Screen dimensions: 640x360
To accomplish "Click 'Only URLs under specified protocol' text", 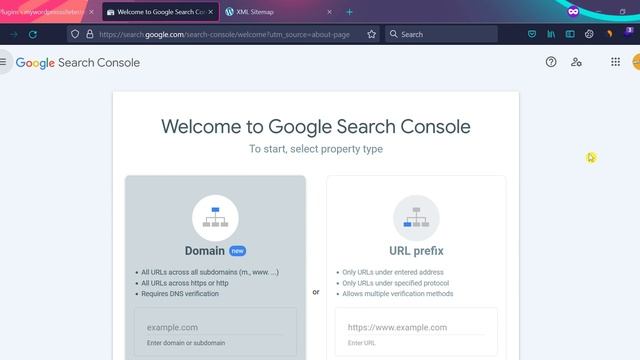I will coord(396,283).
